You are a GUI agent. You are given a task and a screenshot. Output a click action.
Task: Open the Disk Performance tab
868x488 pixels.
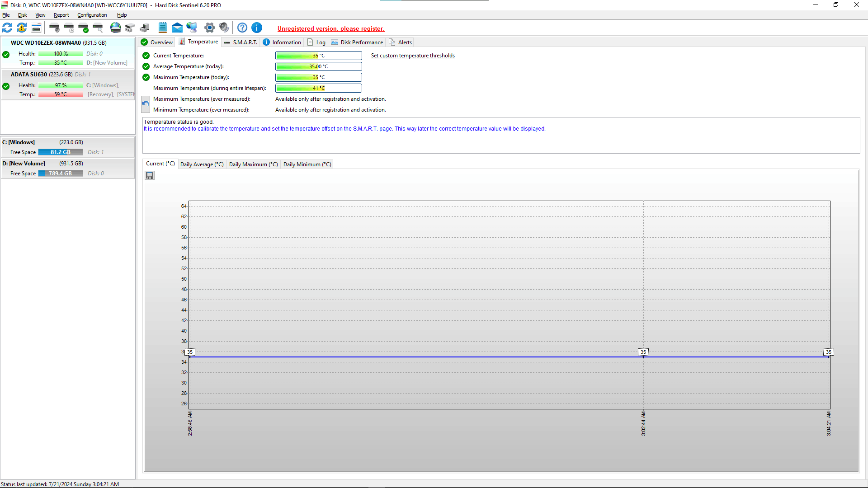tap(357, 42)
